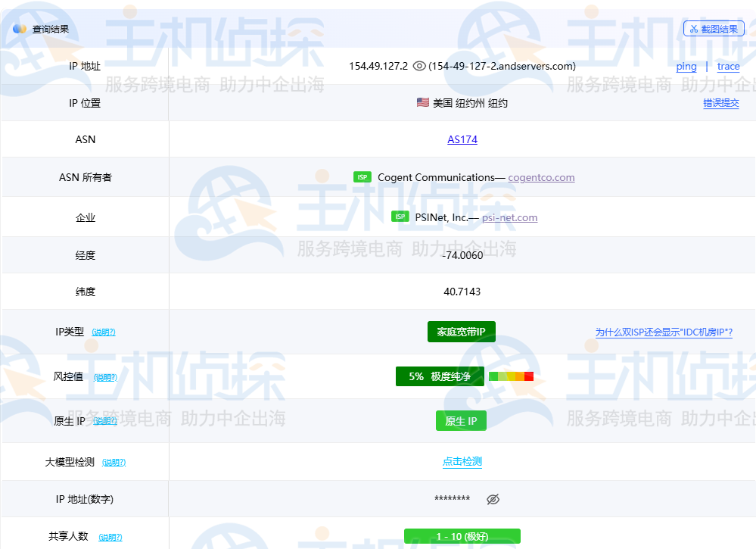Image resolution: width=756 pixels, height=549 pixels.
Task: Open the AS174 ASN link
Action: click(462, 139)
